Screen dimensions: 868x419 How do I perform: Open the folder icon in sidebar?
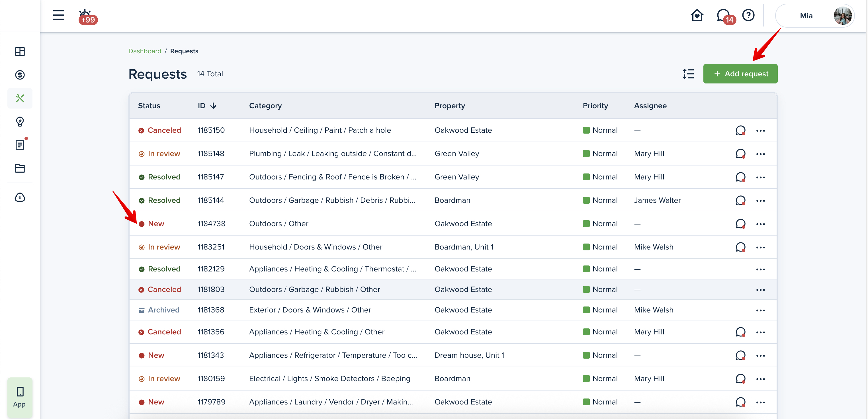click(x=20, y=168)
